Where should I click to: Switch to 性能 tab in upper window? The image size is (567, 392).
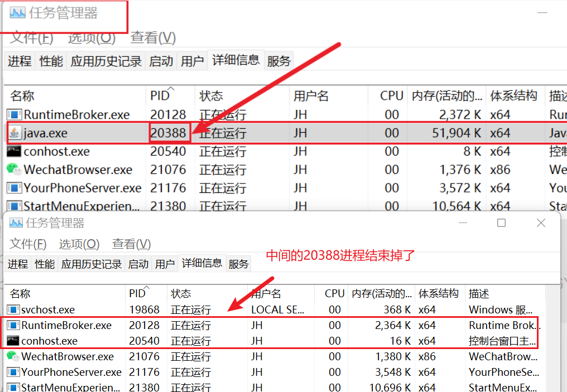51,61
